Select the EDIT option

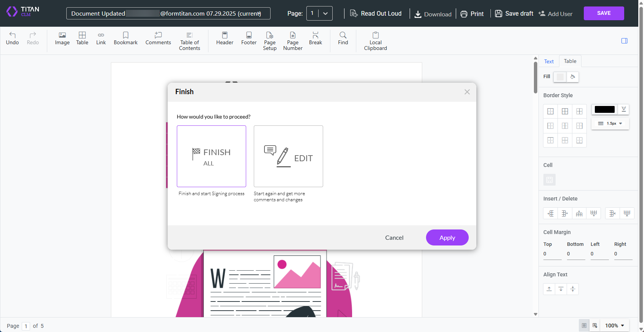pyautogui.click(x=288, y=156)
